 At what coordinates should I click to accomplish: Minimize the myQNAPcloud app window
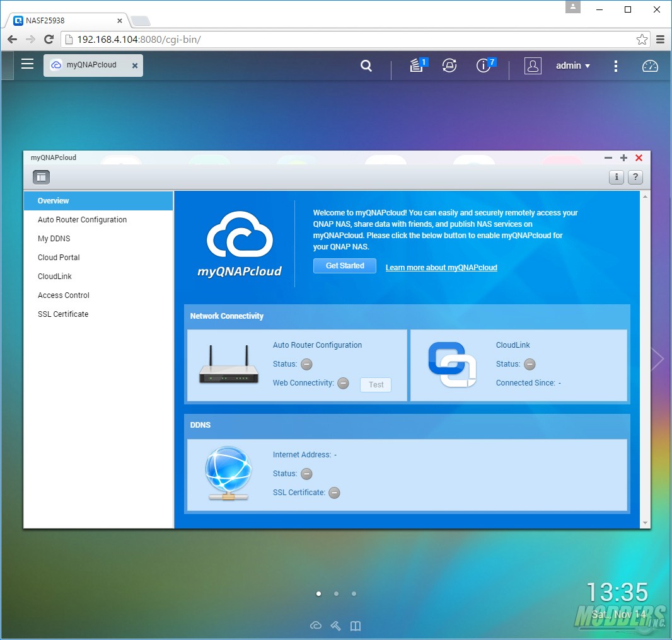click(x=608, y=157)
